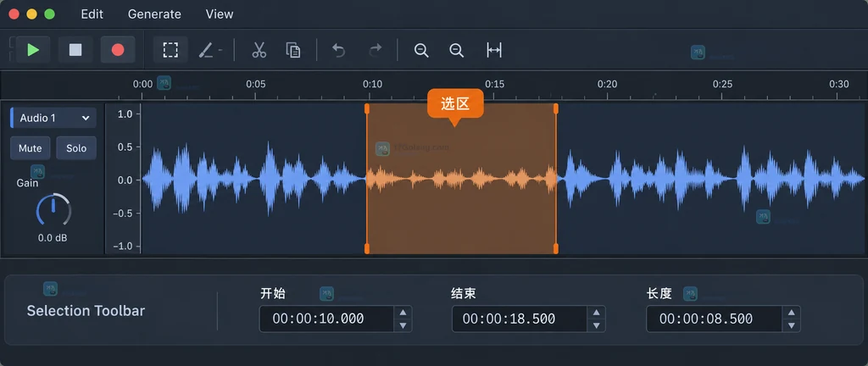Viewport: 868px width, 366px height.
Task: Click the selection's lower-left orange handle
Action: [366, 249]
